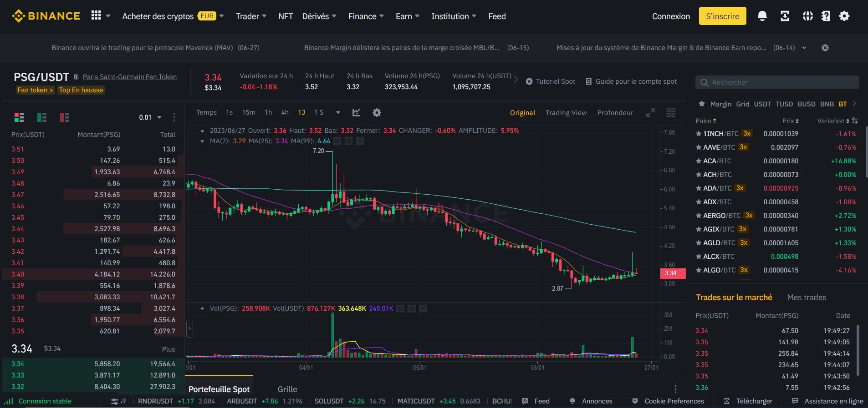Click the favorites star tab in pairs list
The width and height of the screenshot is (868, 408).
pos(702,104)
